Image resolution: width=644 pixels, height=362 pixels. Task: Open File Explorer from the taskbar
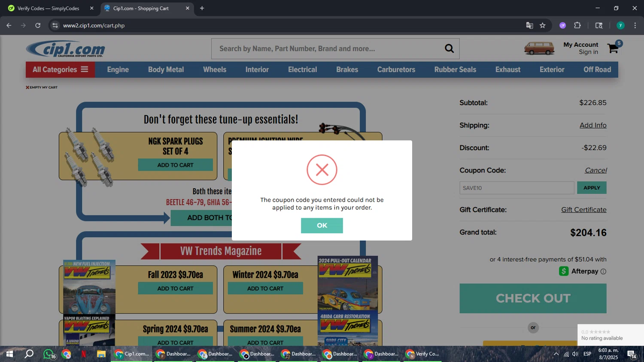(101, 354)
